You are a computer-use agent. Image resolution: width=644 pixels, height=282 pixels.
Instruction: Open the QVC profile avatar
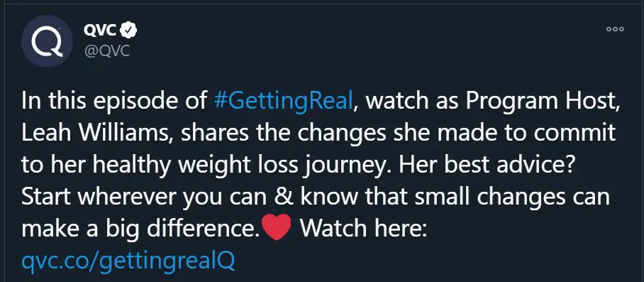pyautogui.click(x=47, y=41)
